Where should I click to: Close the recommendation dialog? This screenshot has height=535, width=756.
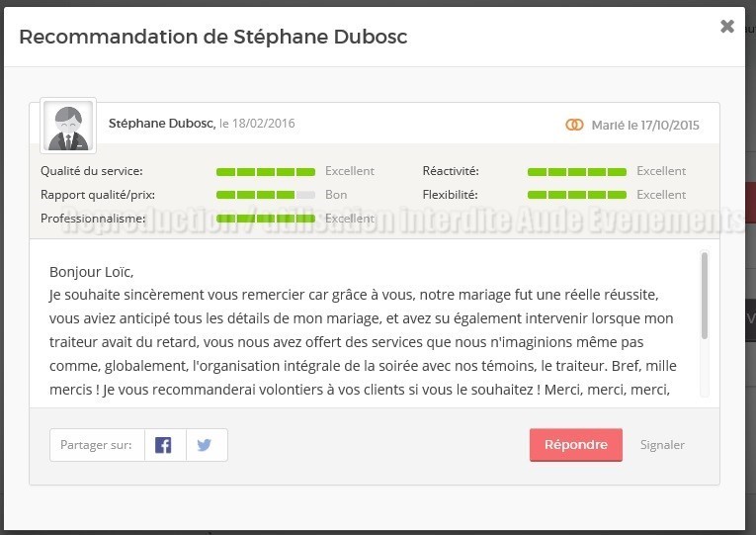727,26
